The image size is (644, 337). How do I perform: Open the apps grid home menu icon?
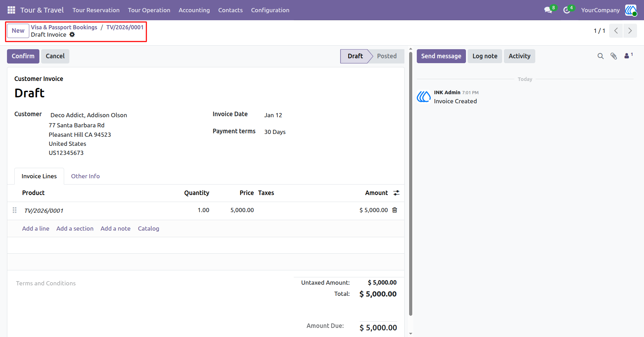click(x=11, y=10)
